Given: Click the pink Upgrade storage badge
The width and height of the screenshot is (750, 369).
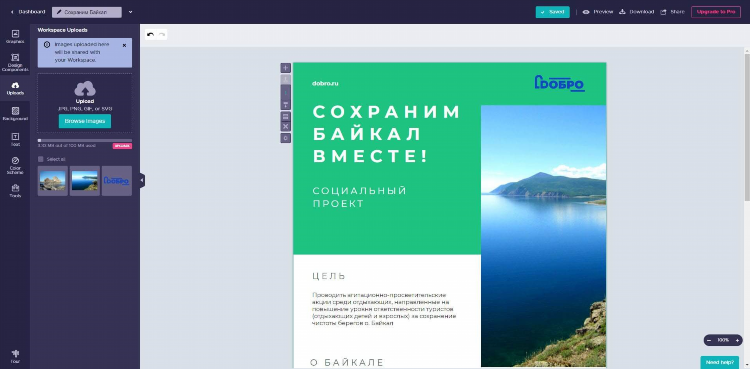Looking at the screenshot, I should (122, 146).
